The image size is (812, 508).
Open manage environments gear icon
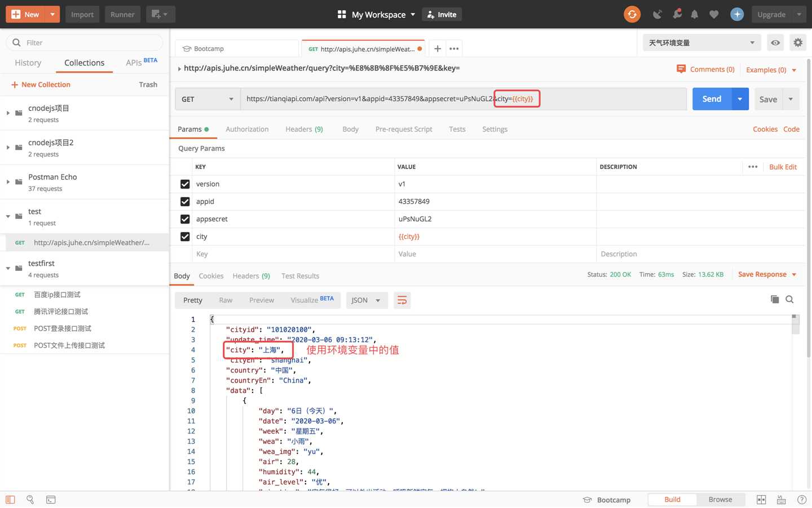click(797, 42)
